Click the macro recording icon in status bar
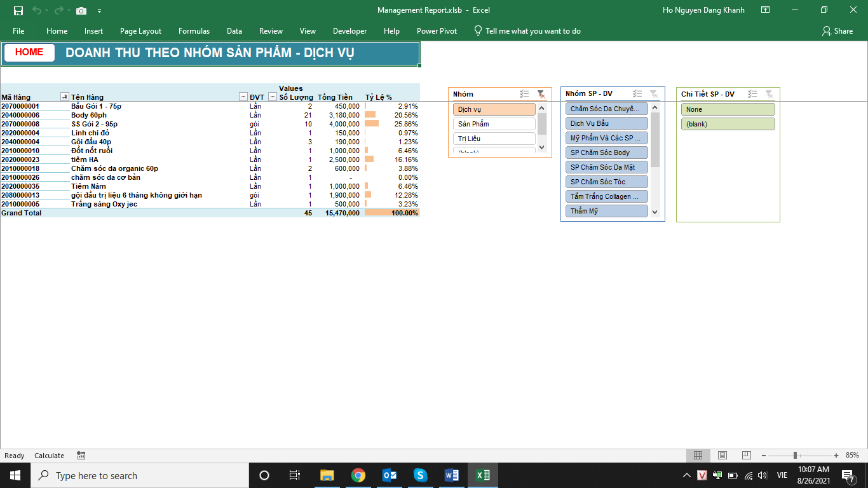The image size is (868, 488). [81, 456]
